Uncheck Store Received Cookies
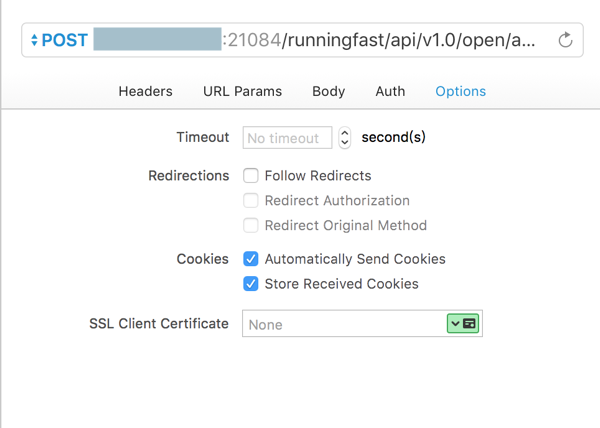Image resolution: width=600 pixels, height=428 pixels. pos(251,284)
